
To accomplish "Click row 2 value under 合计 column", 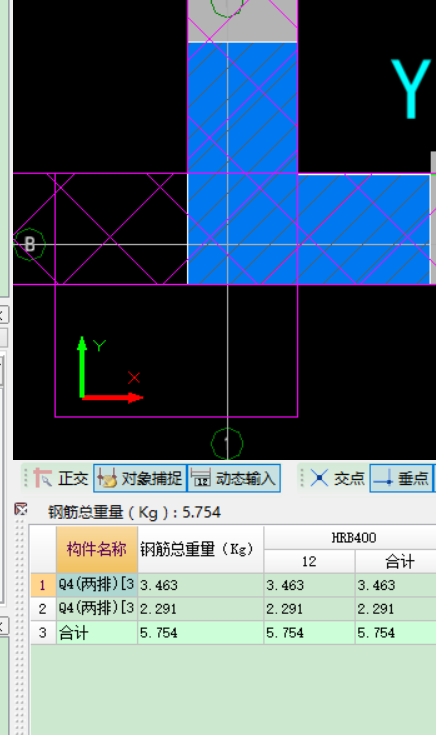I will pos(396,609).
